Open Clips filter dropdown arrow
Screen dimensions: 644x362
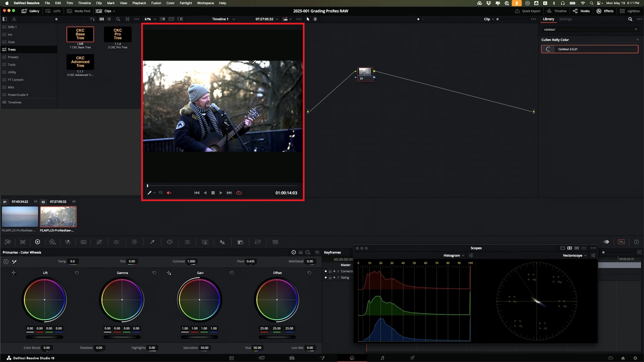[114, 11]
